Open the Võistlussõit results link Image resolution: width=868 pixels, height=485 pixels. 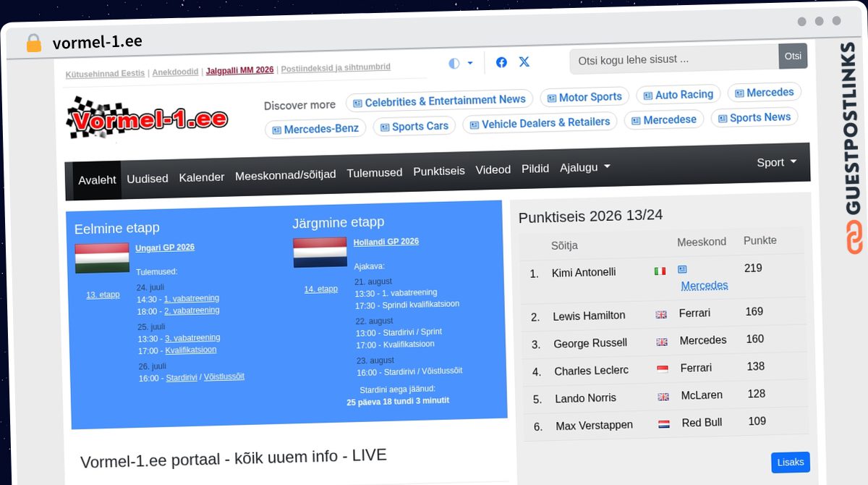[224, 376]
